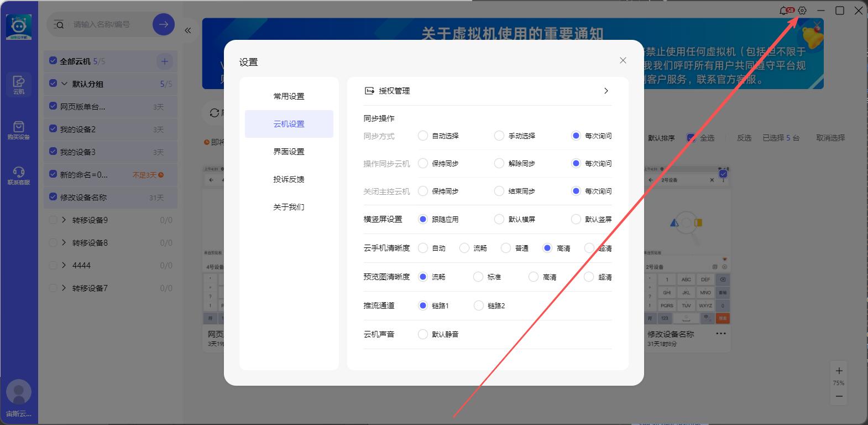Set 预览图清晰度 to 标准
The width and height of the screenshot is (868, 425).
click(x=478, y=277)
